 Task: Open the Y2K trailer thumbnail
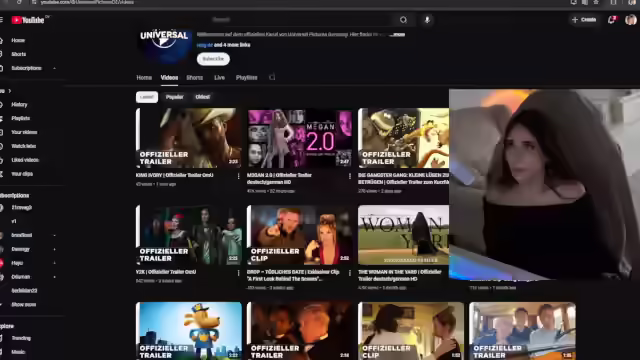(189, 235)
